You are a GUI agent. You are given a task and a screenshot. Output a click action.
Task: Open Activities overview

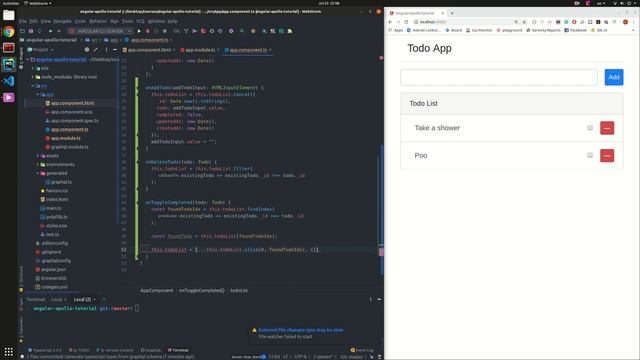click(x=11, y=3)
